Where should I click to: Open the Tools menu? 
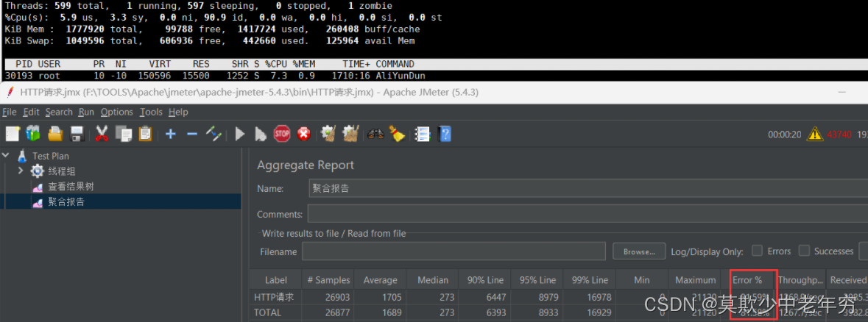click(x=151, y=112)
